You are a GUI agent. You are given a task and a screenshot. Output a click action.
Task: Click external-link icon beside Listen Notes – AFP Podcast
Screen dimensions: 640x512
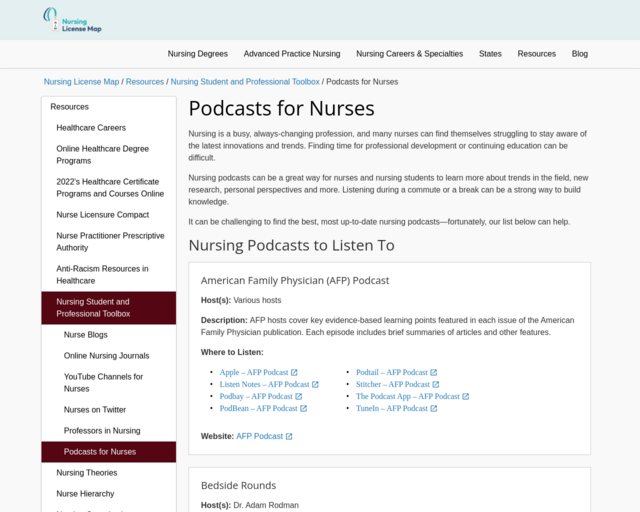315,384
